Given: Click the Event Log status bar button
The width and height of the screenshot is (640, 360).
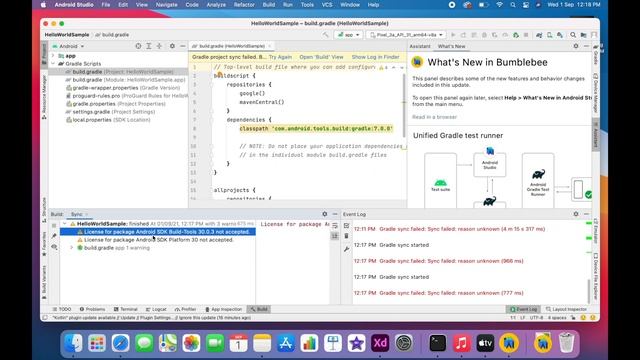Looking at the screenshot, I should point(524,309).
